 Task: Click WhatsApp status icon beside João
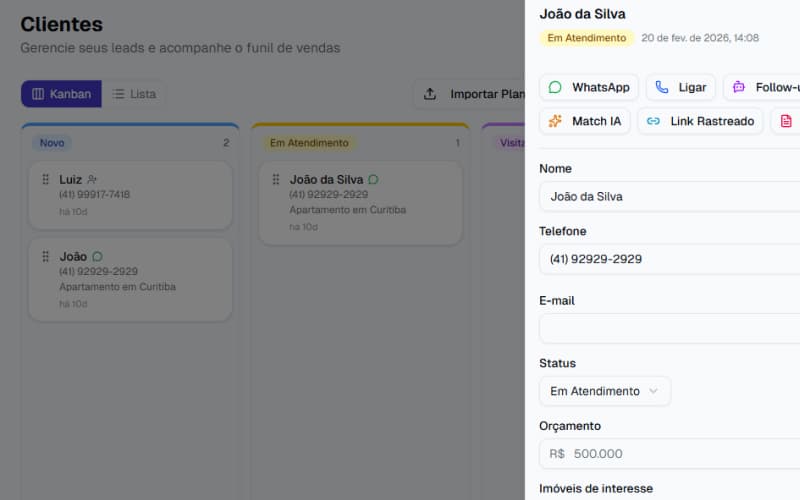point(97,256)
